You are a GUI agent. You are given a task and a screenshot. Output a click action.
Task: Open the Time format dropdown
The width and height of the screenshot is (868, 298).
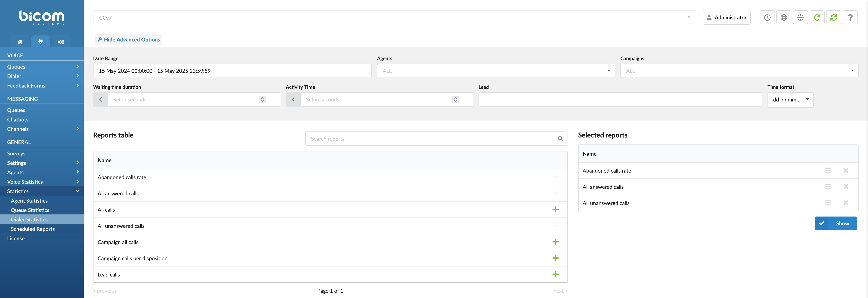[x=790, y=99]
